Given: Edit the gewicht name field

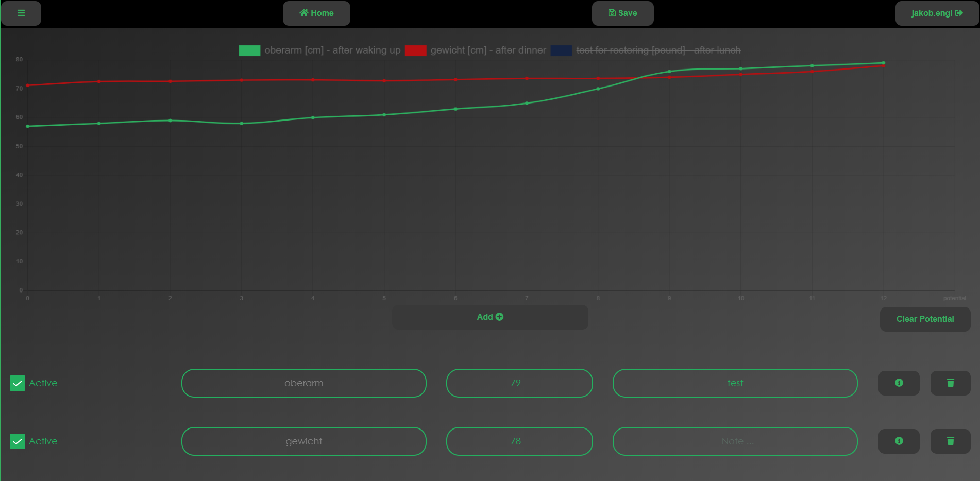Looking at the screenshot, I should tap(304, 441).
